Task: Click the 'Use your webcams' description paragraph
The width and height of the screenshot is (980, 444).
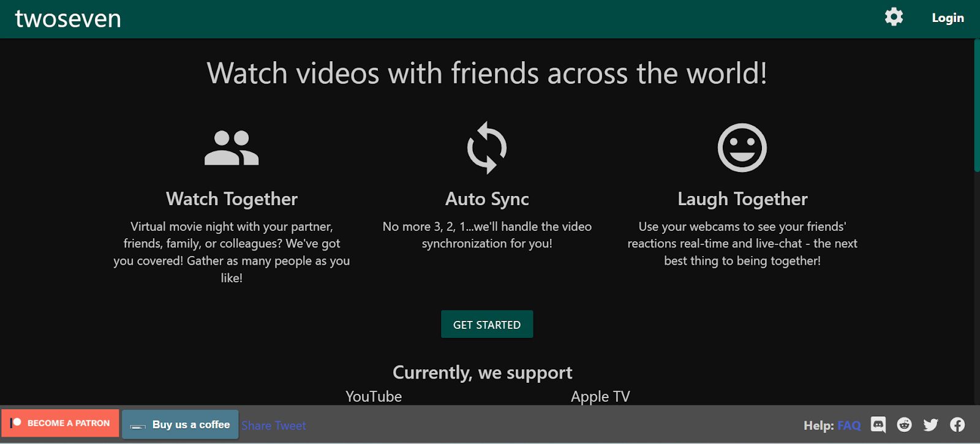Action: click(x=742, y=244)
